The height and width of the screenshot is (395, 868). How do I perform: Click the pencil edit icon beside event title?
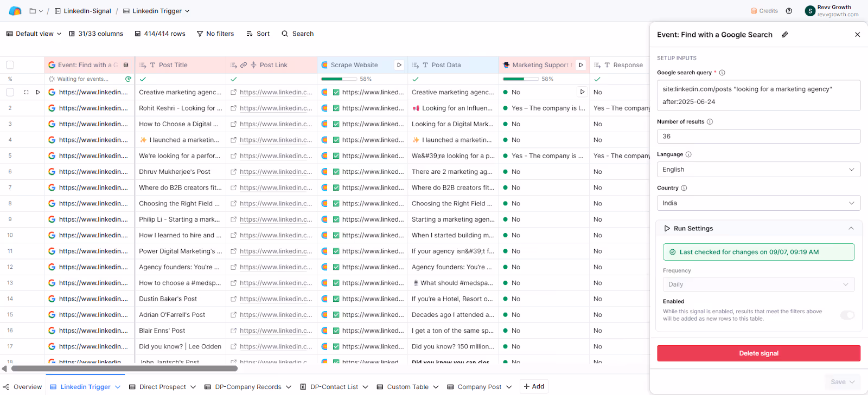coord(784,35)
